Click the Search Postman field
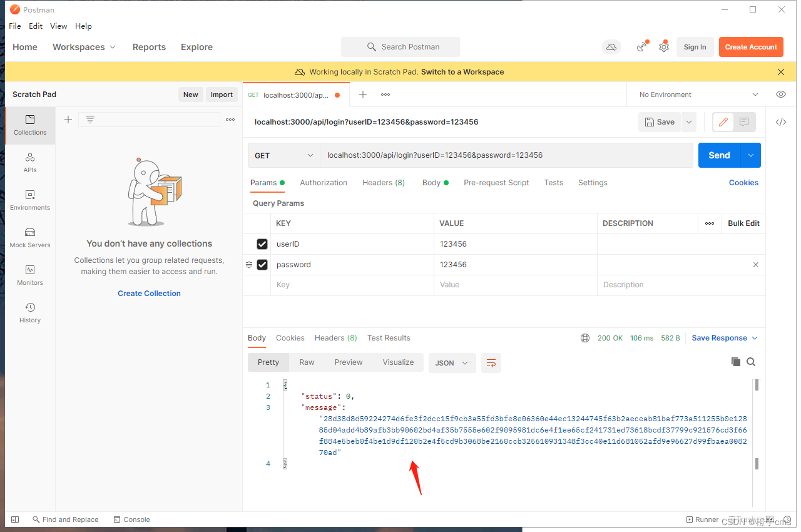Viewport: 801px width, 532px height. click(400, 47)
